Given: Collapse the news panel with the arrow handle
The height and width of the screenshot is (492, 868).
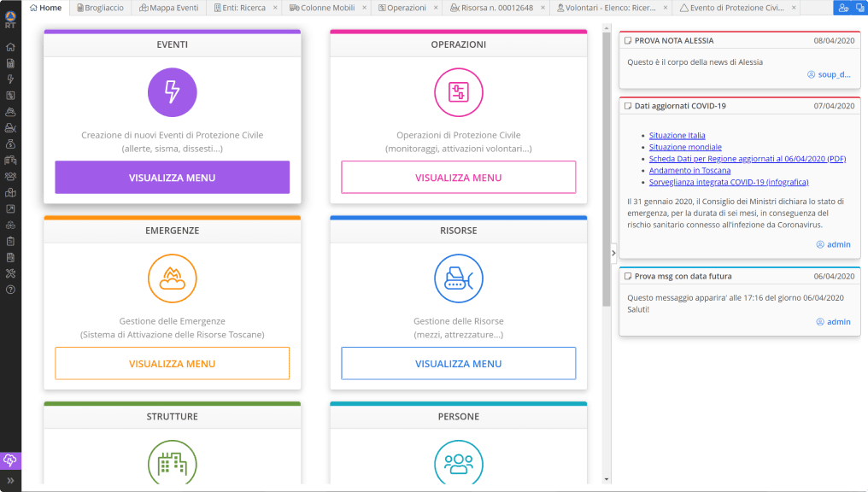Looking at the screenshot, I should [613, 253].
